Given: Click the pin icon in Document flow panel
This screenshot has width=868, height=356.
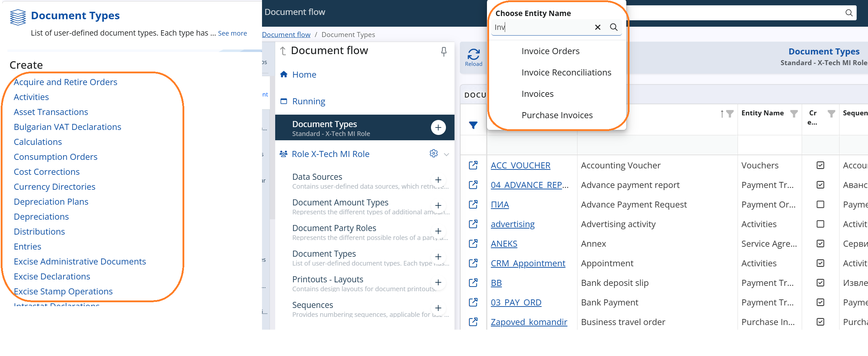Looking at the screenshot, I should (444, 52).
